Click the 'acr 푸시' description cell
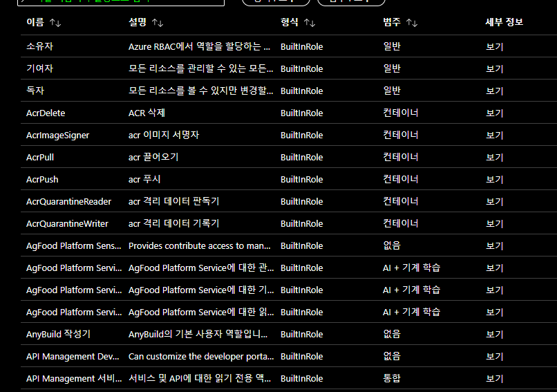This screenshot has width=557, height=392. tap(144, 180)
